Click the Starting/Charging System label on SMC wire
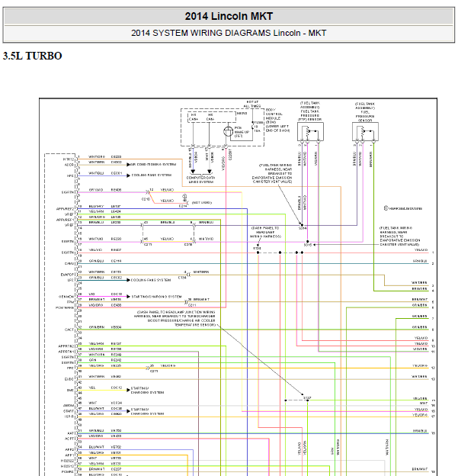This screenshot has width=458, height=476. click(147, 391)
